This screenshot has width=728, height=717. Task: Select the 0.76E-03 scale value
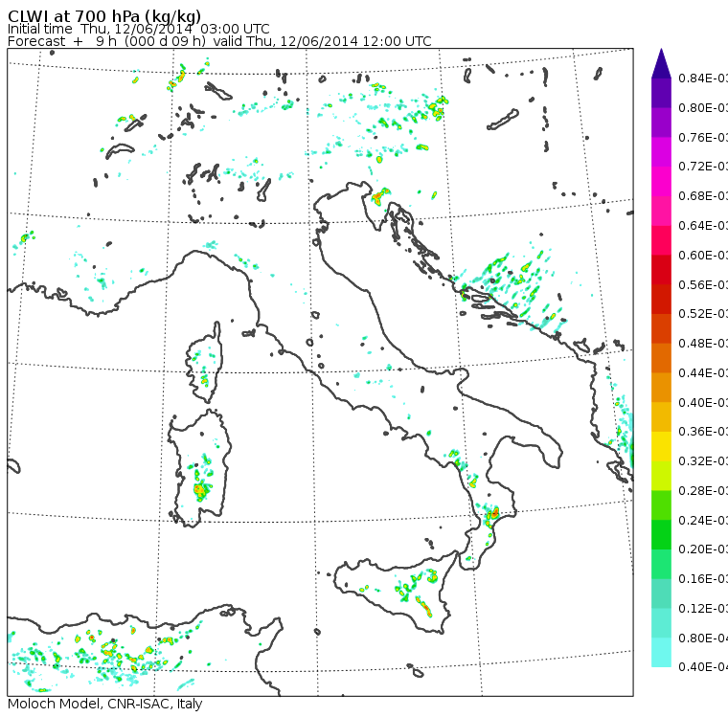(702, 137)
